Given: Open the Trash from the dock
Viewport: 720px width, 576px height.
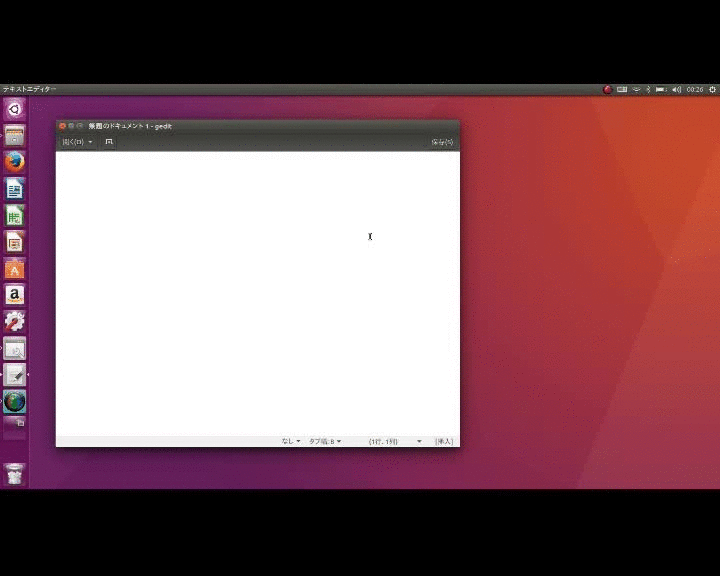Looking at the screenshot, I should tap(14, 474).
